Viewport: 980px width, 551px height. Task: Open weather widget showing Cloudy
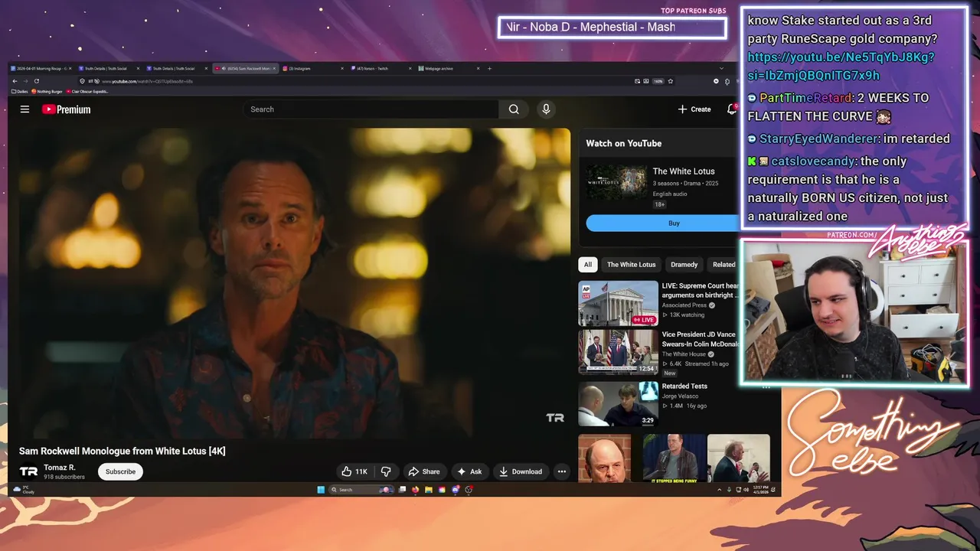click(24, 490)
